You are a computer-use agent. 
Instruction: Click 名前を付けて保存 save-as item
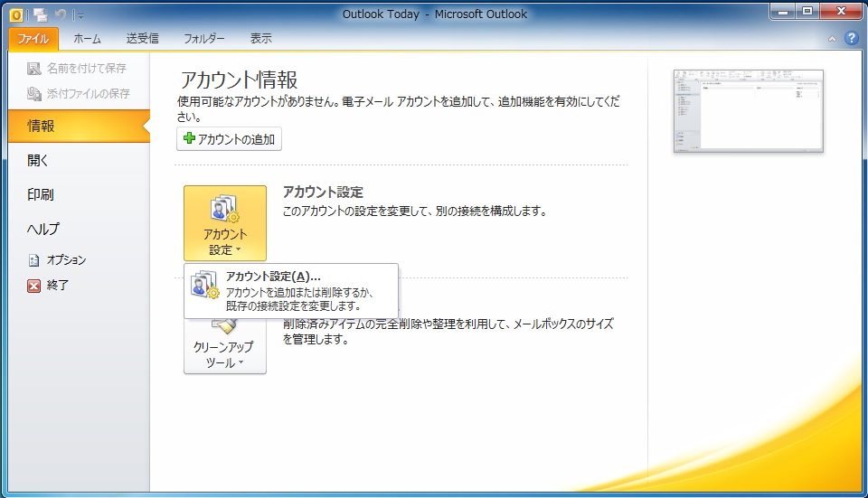point(77,68)
